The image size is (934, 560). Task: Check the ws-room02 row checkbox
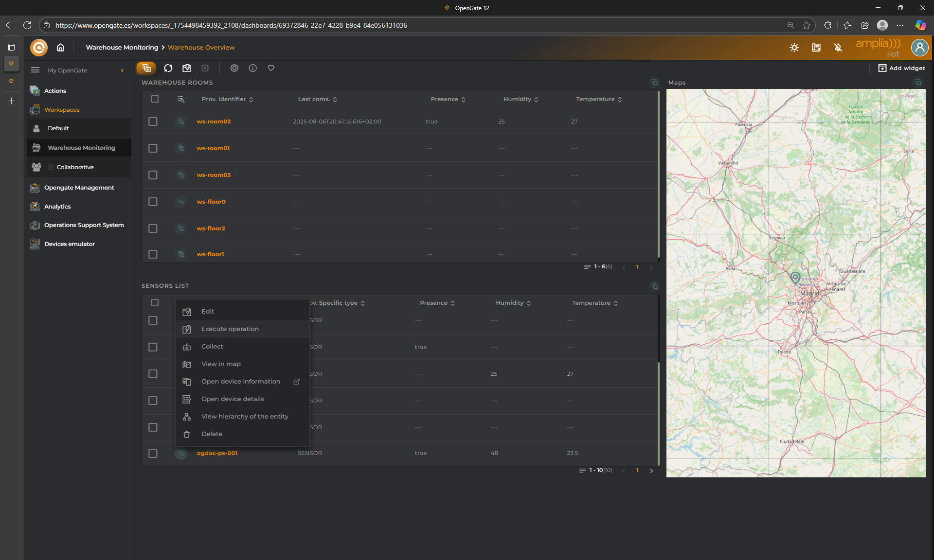(153, 122)
